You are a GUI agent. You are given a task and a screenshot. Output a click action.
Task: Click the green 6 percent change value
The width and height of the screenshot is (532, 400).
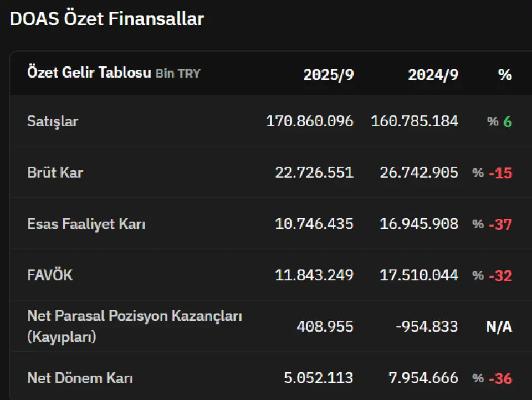click(507, 122)
